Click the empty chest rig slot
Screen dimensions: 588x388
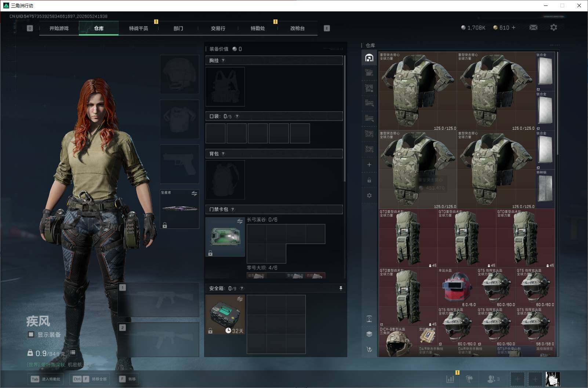225,86
